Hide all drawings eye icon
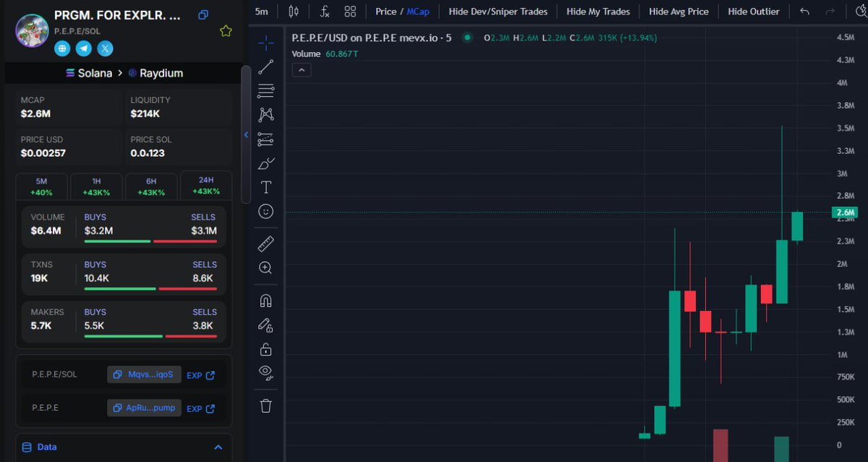The width and height of the screenshot is (868, 462). coord(266,373)
